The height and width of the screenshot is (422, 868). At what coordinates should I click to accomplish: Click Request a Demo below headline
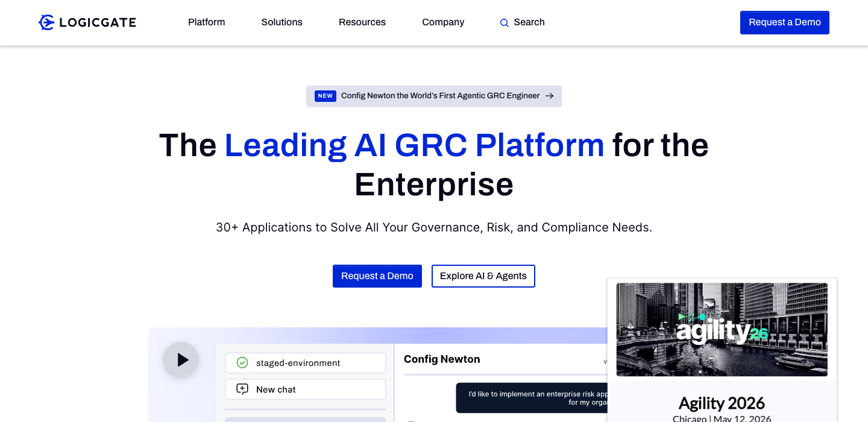pos(377,276)
